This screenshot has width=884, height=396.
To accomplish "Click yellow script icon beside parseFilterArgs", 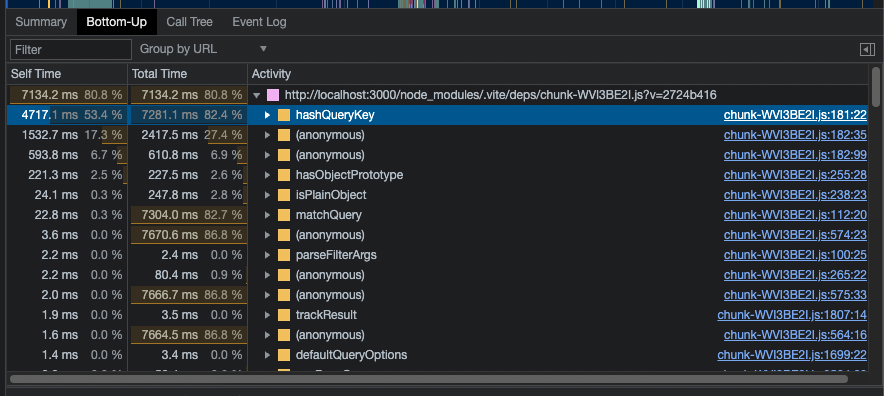I will [284, 255].
